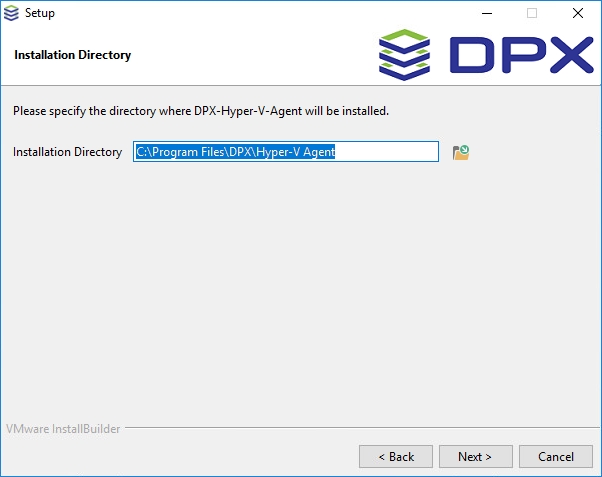Return to previous step with Back
Viewport: 602px width, 477px height.
[396, 456]
